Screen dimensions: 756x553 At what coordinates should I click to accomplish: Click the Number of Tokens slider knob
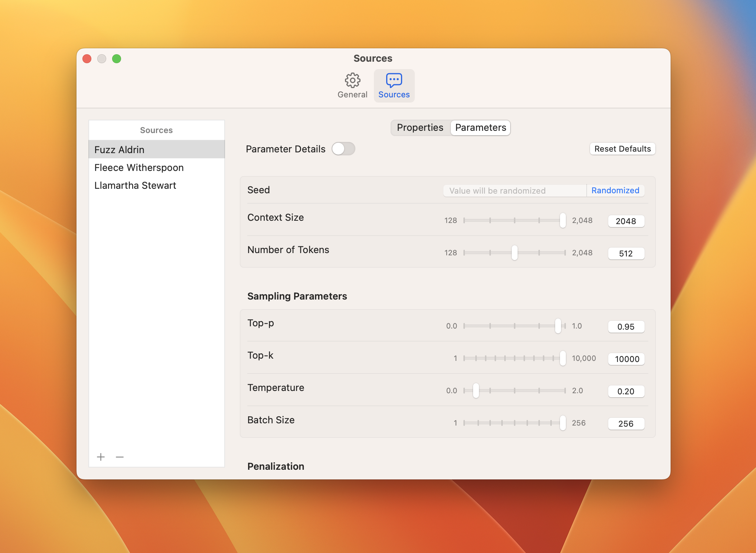pos(514,253)
